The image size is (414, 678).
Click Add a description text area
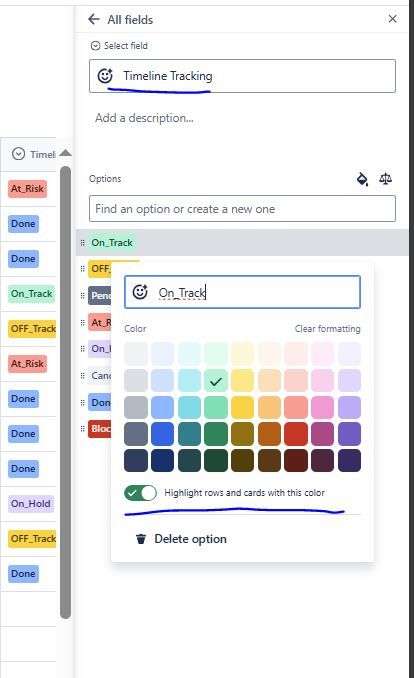click(x=144, y=118)
